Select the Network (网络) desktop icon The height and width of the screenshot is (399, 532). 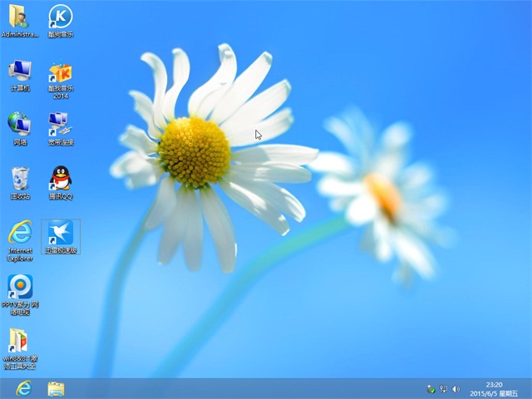18,125
